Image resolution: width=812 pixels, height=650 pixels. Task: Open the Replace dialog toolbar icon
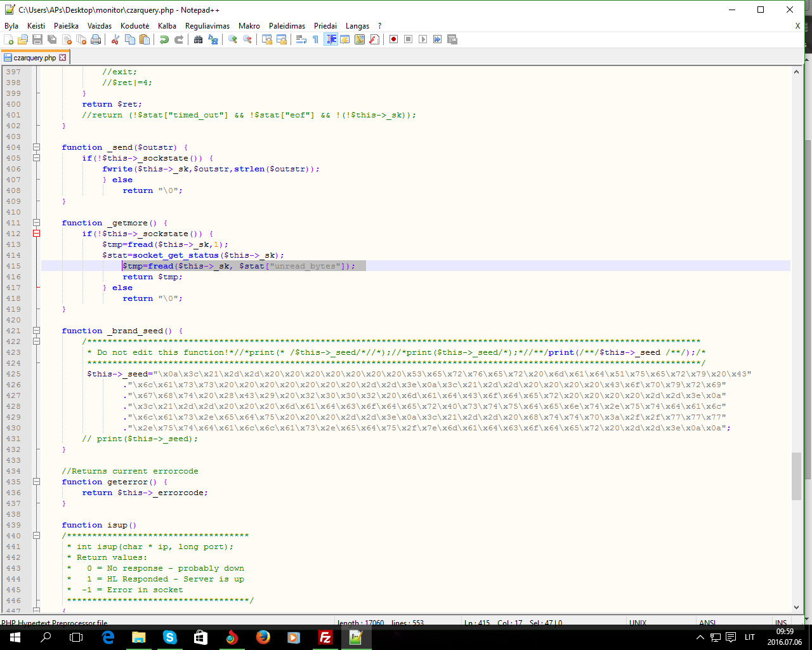[213, 39]
